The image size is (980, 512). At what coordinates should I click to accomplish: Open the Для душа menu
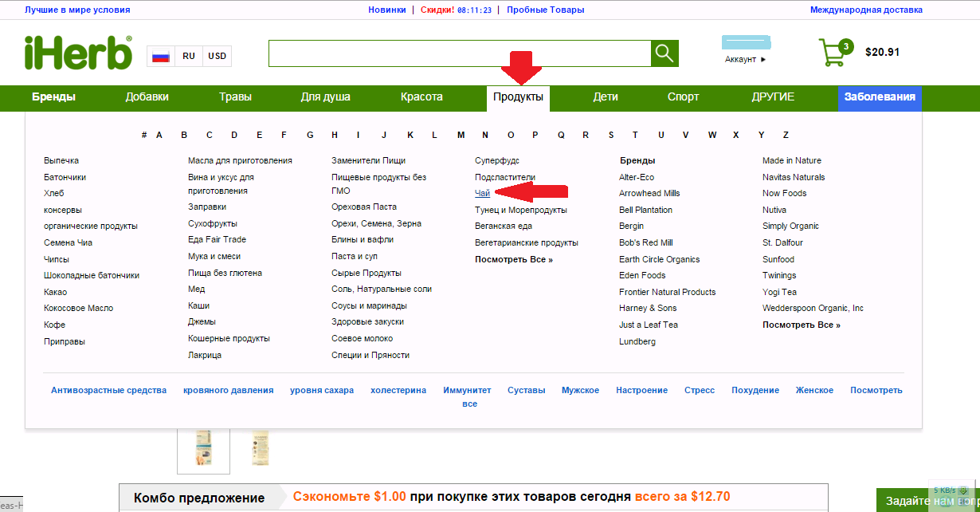pyautogui.click(x=325, y=96)
